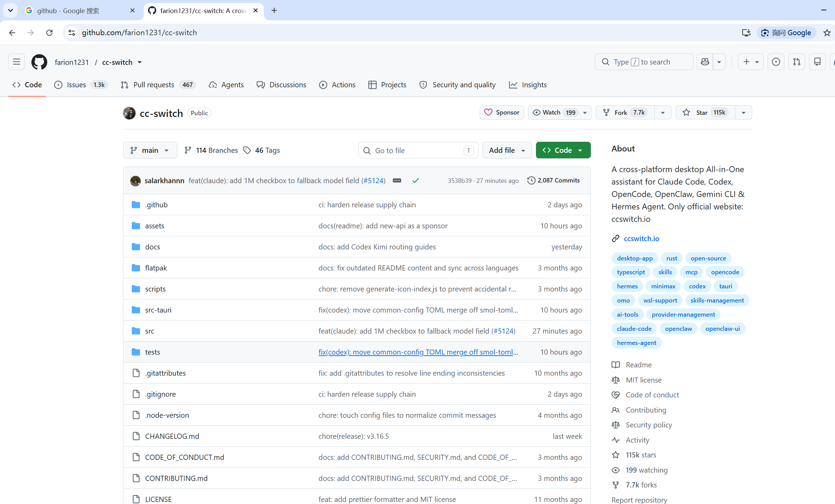
Task: Click the browser address bar URL
Action: 139,33
